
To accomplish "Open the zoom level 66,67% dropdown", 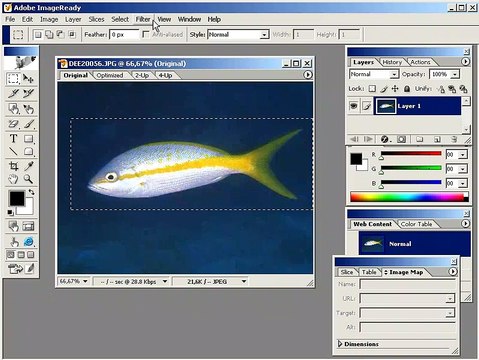I will pos(85,281).
